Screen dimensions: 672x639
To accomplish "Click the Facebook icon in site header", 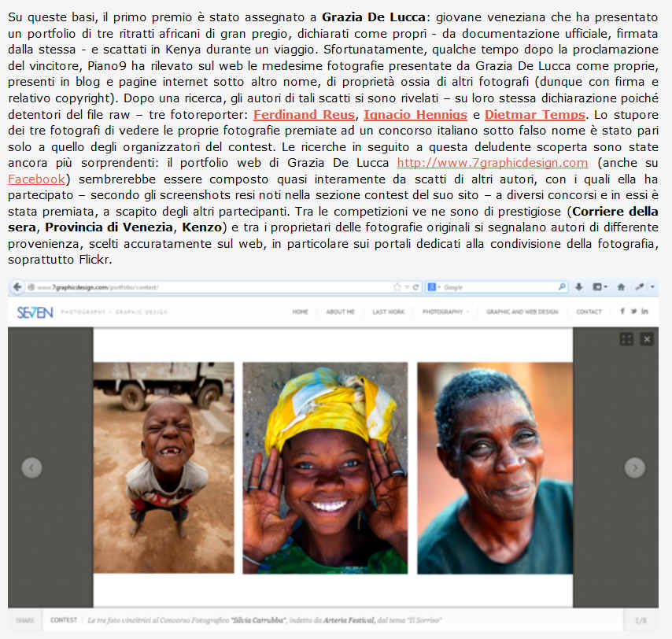I will 622,312.
